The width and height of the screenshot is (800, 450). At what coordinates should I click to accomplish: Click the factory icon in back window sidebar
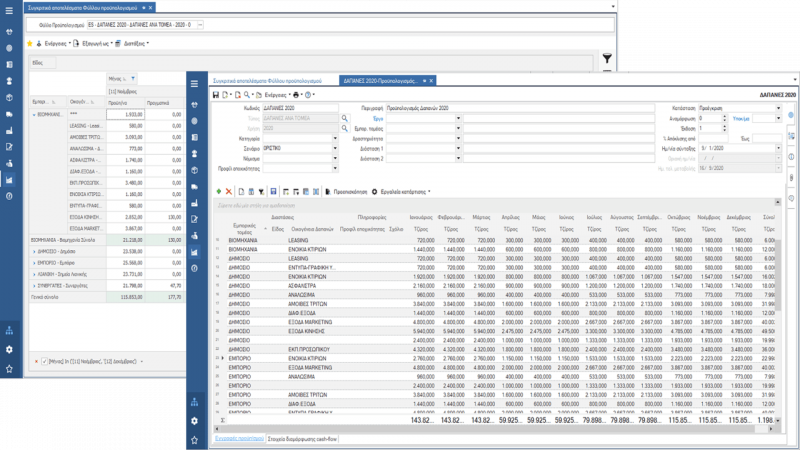(x=9, y=131)
